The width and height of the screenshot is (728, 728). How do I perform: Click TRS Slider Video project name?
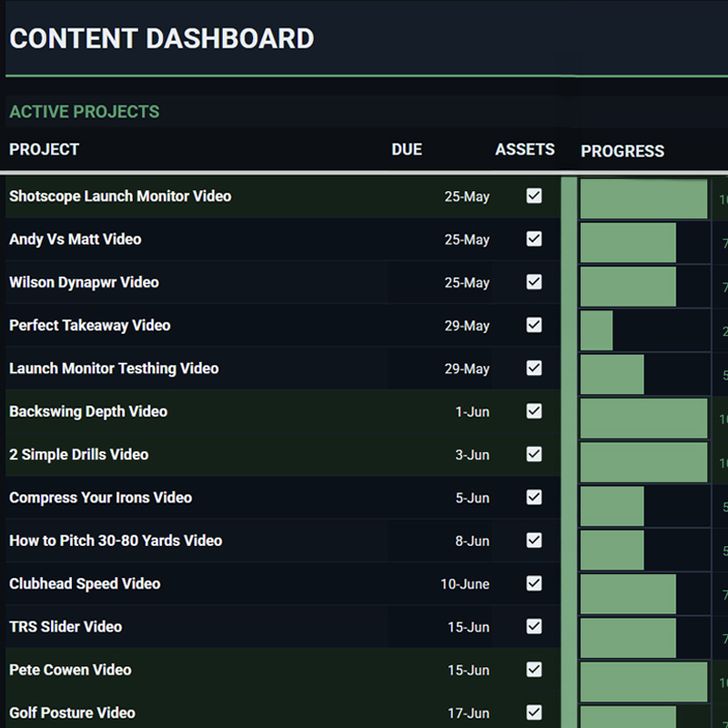coord(66,627)
